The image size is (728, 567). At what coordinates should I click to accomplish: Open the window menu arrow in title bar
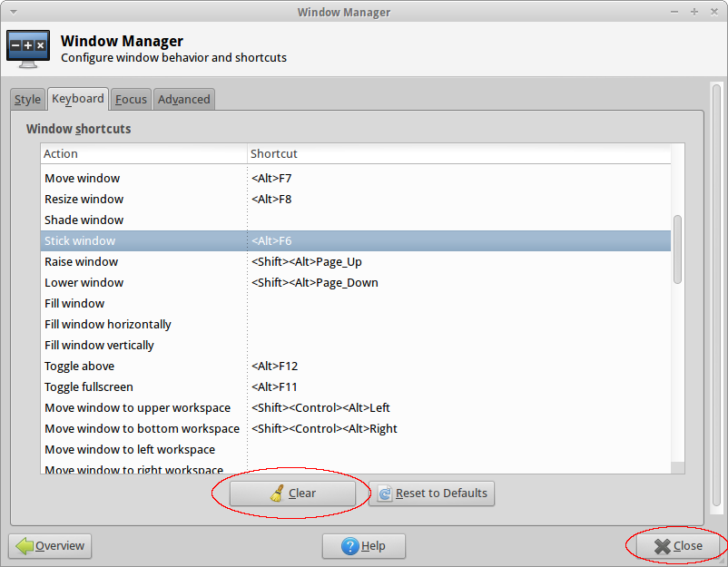point(12,12)
